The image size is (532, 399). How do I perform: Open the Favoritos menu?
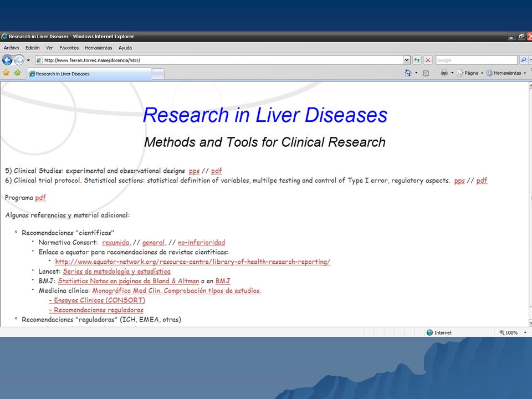point(69,48)
